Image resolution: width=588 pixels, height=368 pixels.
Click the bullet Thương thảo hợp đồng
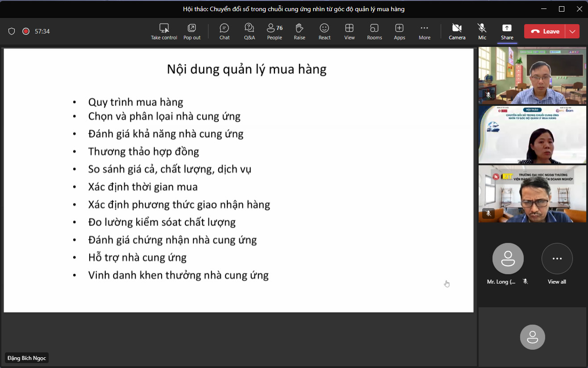143,151
